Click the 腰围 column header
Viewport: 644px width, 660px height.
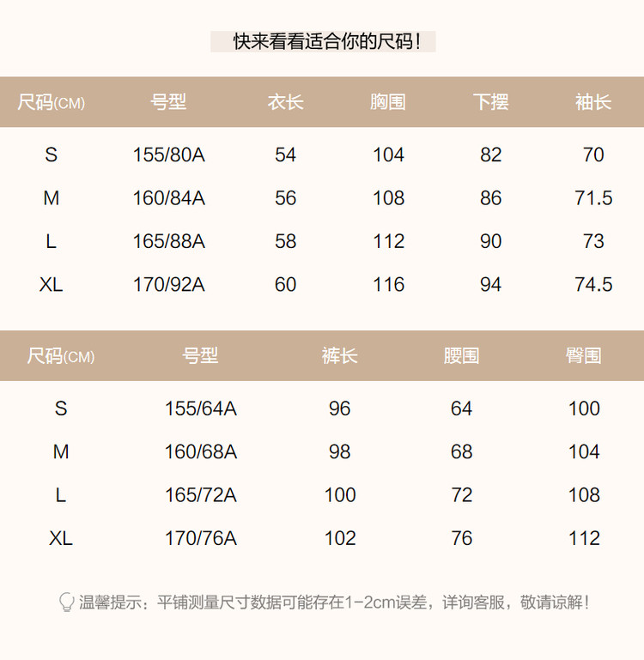pos(461,355)
